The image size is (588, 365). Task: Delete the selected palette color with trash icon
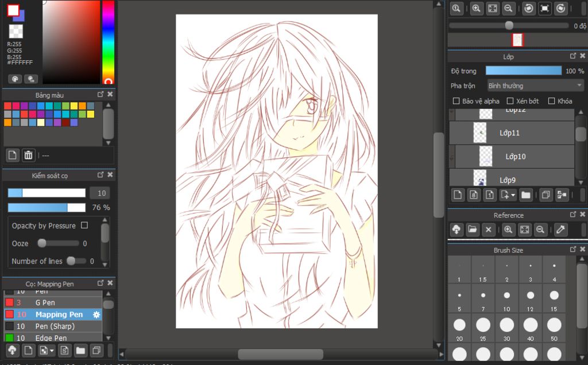[x=28, y=155]
